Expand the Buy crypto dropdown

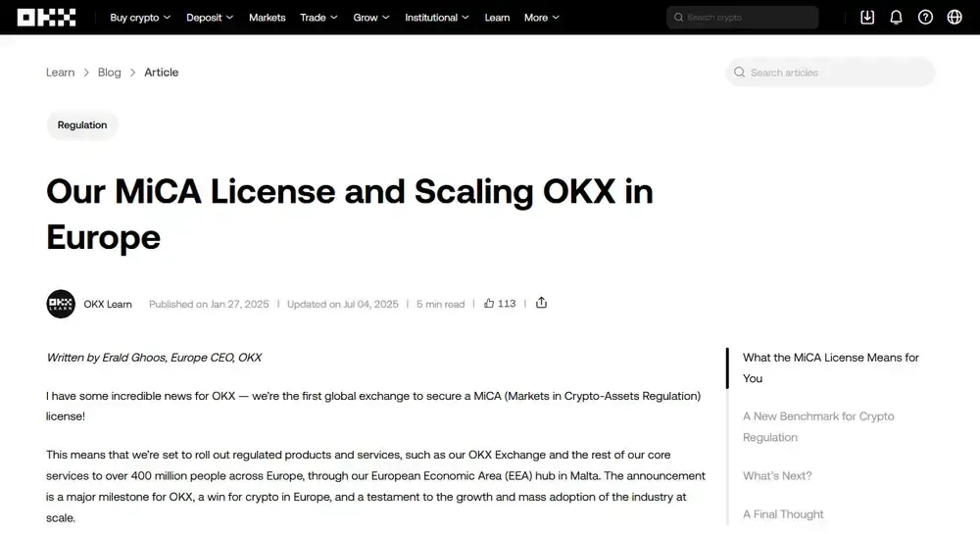pos(140,18)
